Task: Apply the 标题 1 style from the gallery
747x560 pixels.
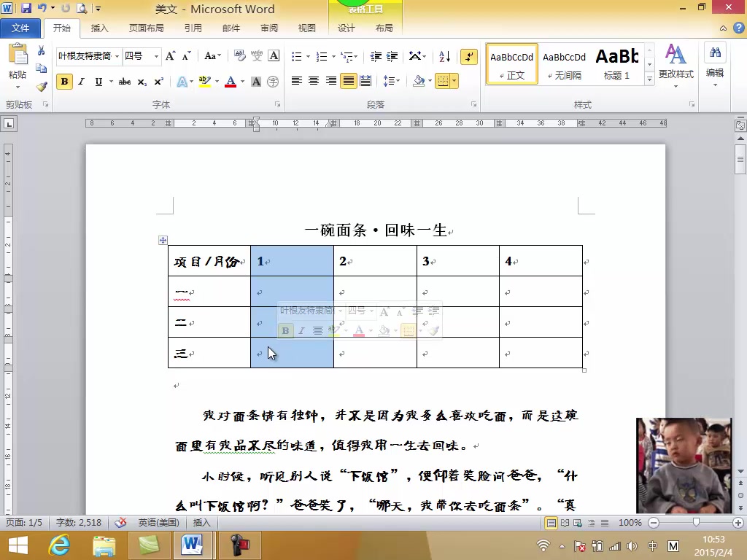Action: tap(616, 64)
